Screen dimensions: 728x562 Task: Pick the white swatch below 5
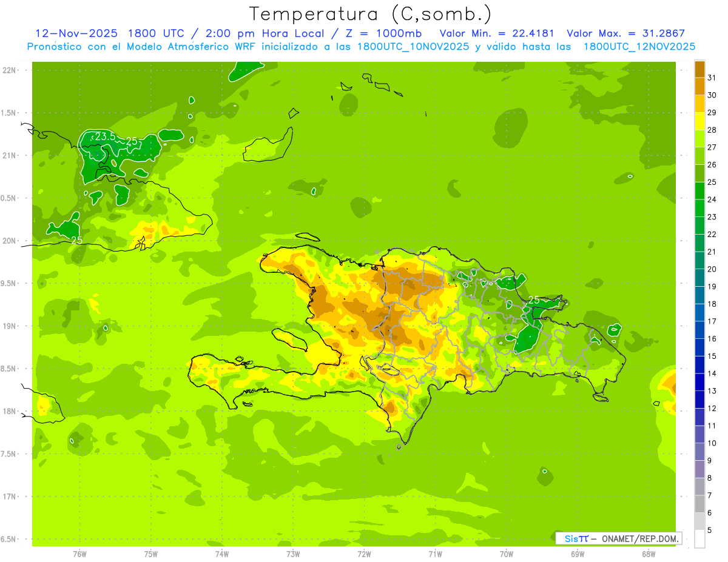click(699, 539)
